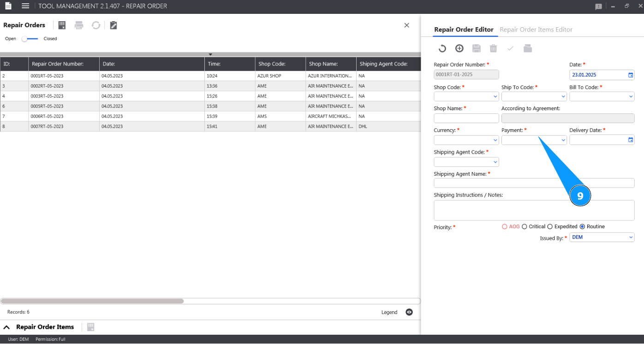Click the AMS shop code cell

(280, 116)
